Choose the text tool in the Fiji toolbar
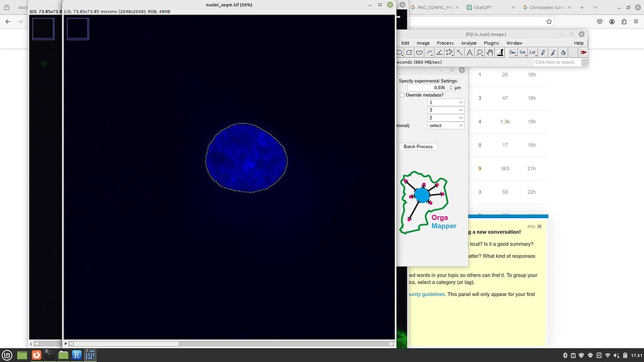 (470, 52)
